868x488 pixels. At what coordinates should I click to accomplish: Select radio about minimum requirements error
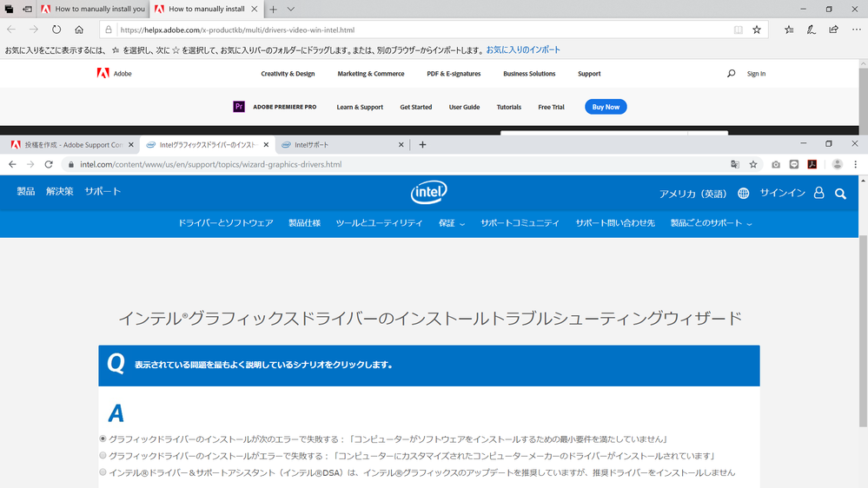pyautogui.click(x=103, y=439)
